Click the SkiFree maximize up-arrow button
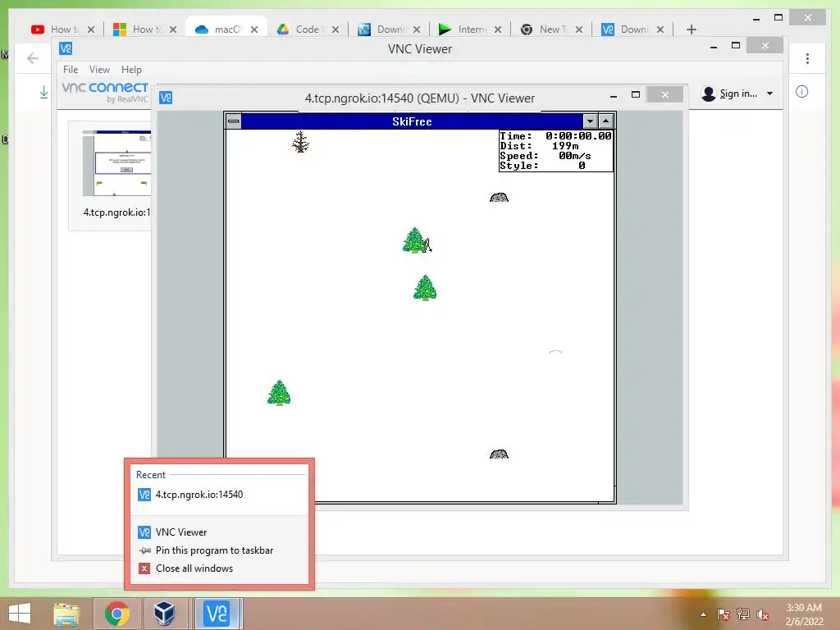 coord(605,121)
